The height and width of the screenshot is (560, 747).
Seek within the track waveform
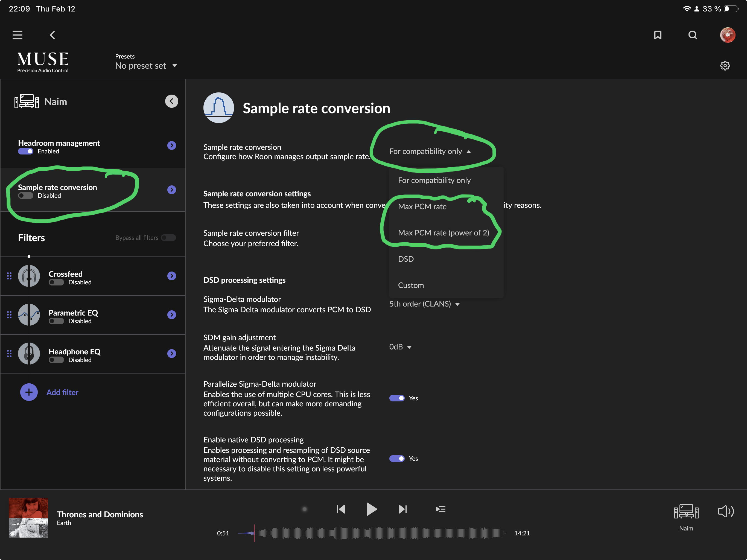pyautogui.click(x=372, y=533)
